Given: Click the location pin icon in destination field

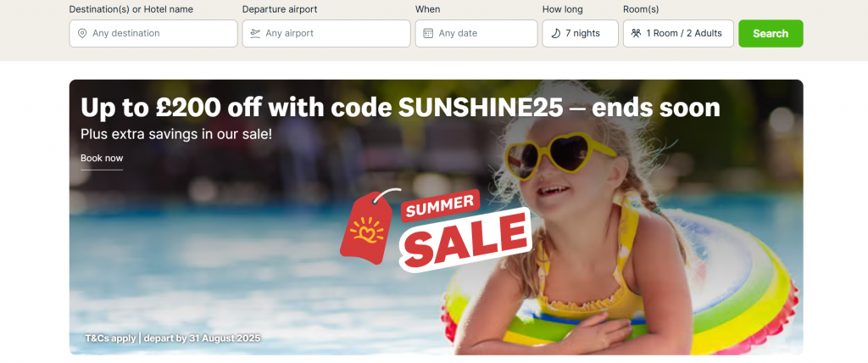Looking at the screenshot, I should (82, 33).
